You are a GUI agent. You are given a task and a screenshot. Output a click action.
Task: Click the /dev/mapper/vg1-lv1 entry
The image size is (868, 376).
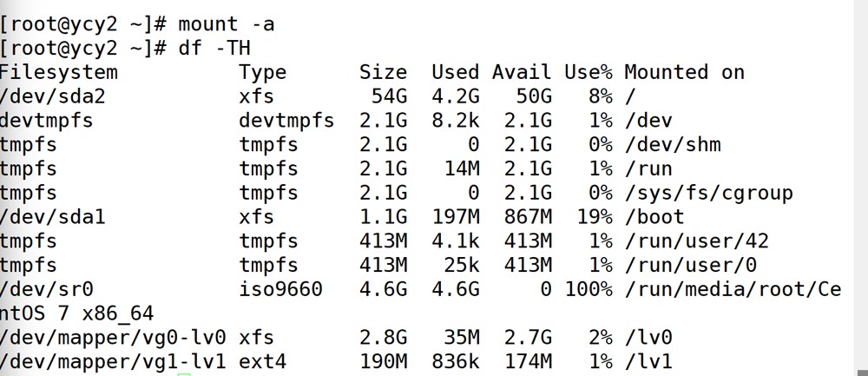pos(113,362)
